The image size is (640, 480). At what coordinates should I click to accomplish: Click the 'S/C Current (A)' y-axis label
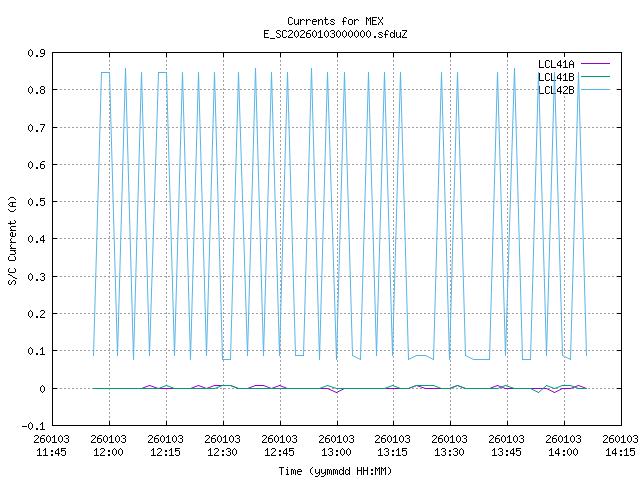click(x=13, y=238)
